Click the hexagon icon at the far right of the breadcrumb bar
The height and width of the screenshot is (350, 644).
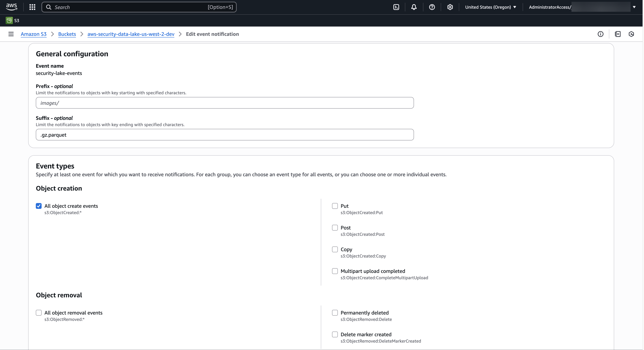coord(631,34)
